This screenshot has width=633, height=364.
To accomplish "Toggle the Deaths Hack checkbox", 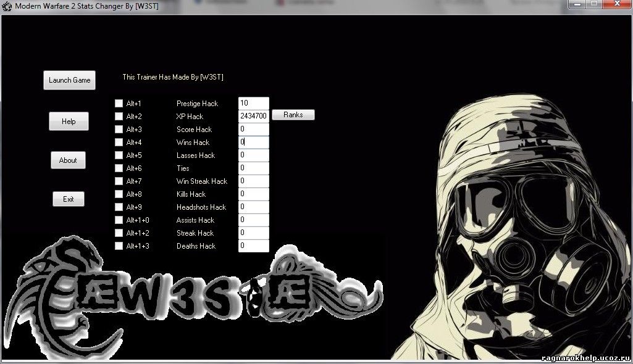I will [119, 246].
